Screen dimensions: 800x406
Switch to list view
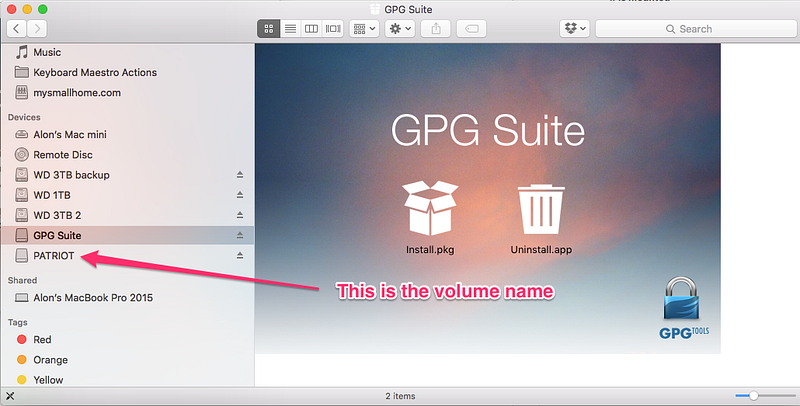coord(290,29)
